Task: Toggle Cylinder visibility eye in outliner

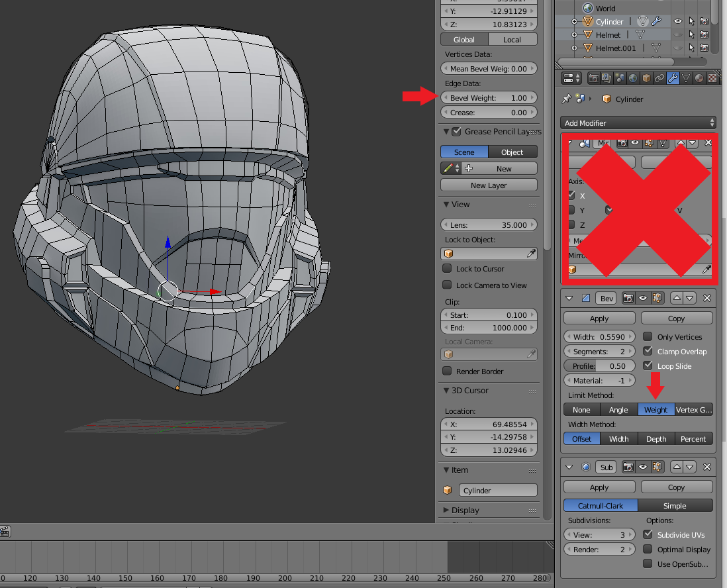Action: (678, 21)
